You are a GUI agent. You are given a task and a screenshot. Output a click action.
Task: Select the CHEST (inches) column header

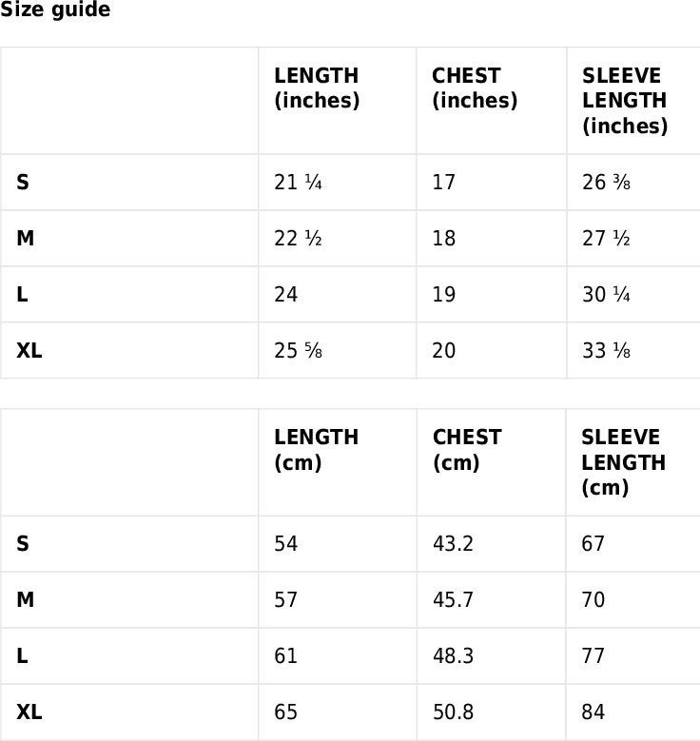(475, 88)
